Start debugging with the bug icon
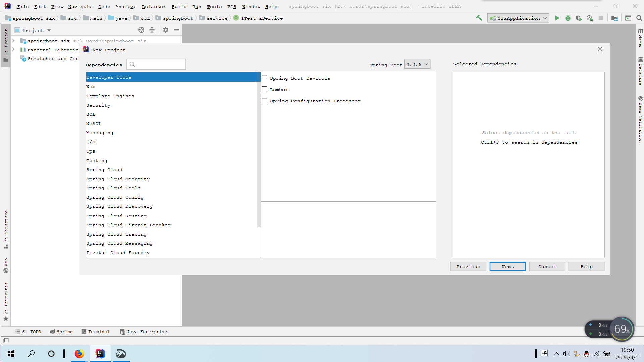The height and width of the screenshot is (362, 644). [568, 18]
